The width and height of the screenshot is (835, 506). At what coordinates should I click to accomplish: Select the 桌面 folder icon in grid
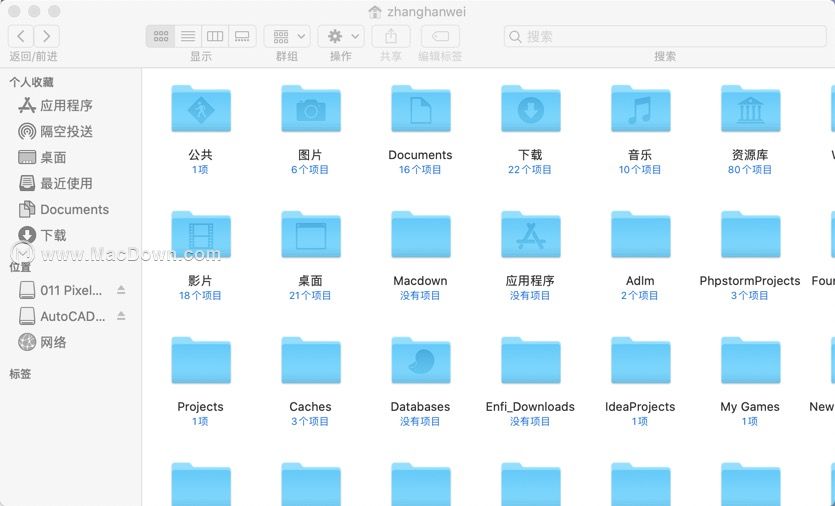pyautogui.click(x=311, y=234)
